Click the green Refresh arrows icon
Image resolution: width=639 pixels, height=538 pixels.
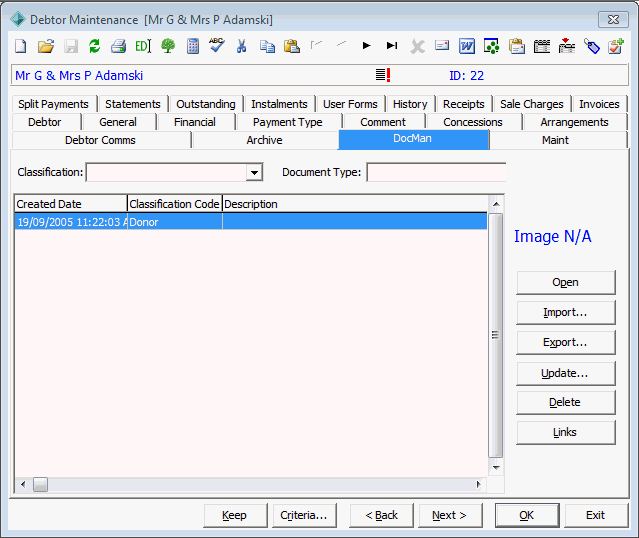(95, 46)
